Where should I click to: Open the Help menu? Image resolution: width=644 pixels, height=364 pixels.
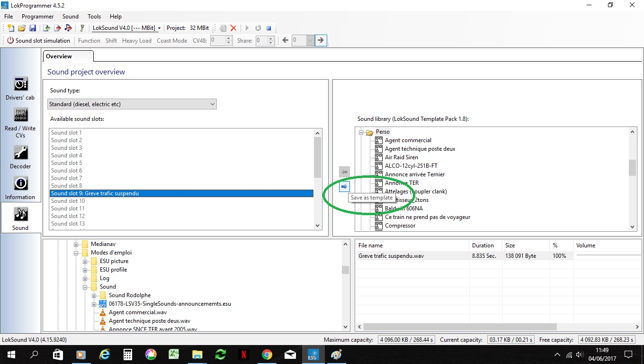click(x=116, y=17)
